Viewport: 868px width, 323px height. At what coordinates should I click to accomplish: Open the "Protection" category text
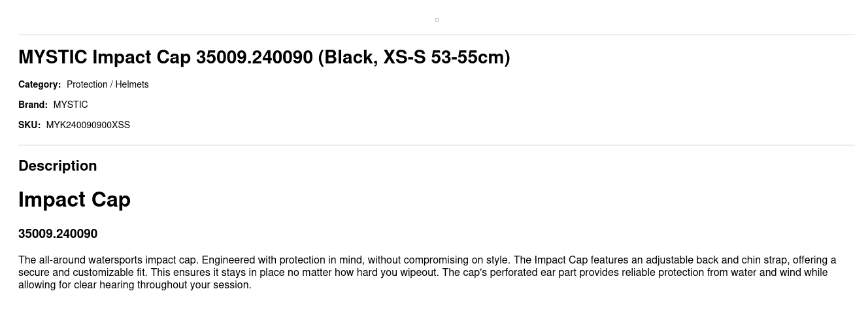pos(87,84)
